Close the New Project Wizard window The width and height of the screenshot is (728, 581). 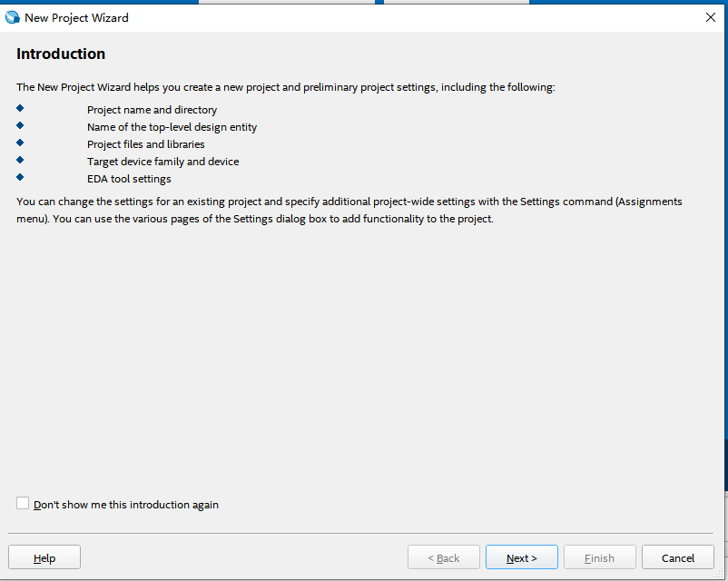[710, 17]
